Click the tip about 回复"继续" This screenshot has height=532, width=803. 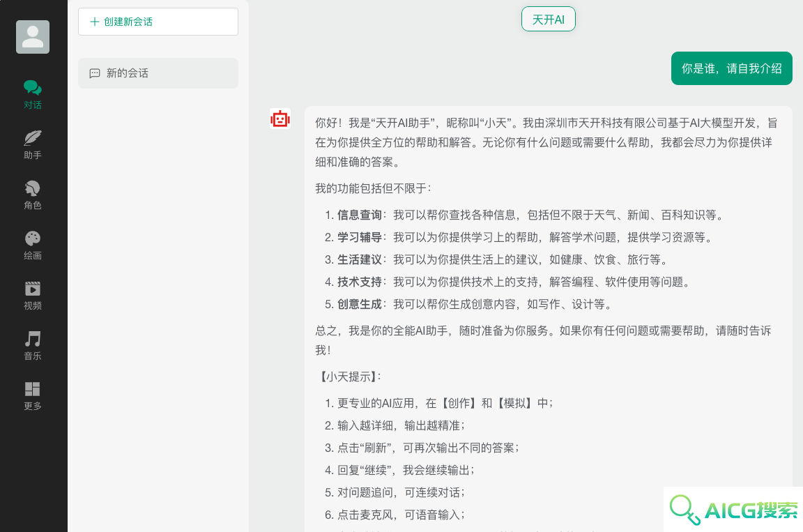(x=399, y=470)
